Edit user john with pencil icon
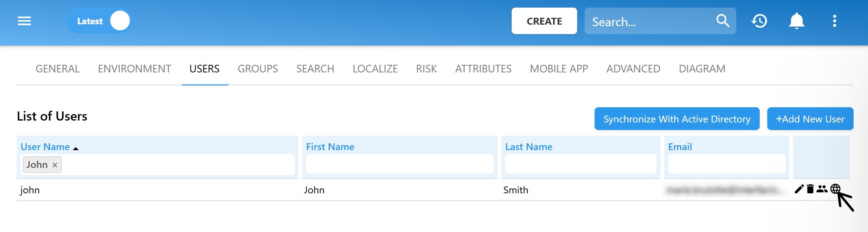868x232 pixels. pos(799,189)
